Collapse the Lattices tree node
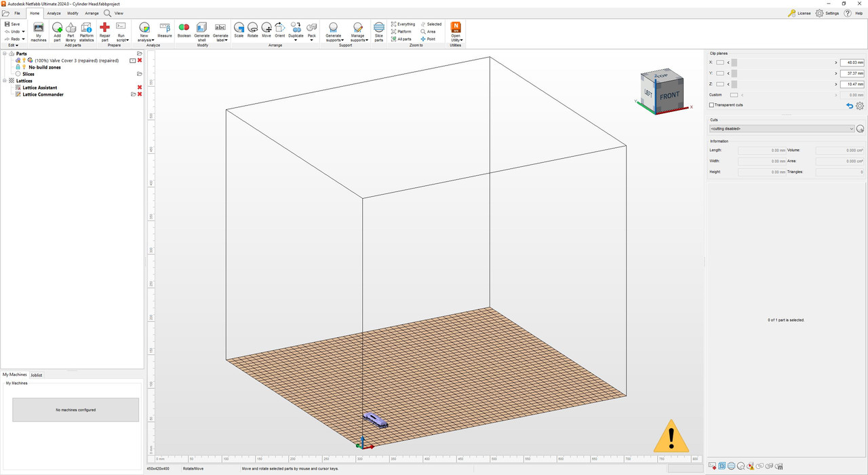The image size is (868, 475). tap(5, 81)
